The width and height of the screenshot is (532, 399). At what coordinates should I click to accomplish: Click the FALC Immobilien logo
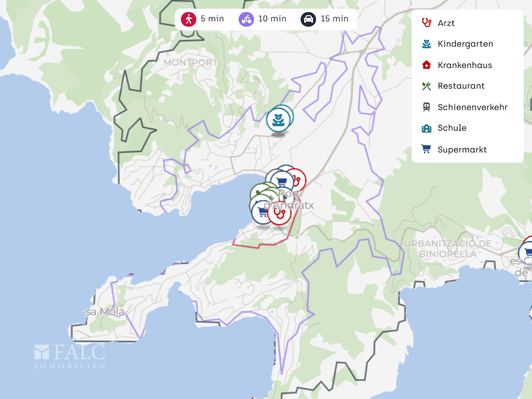pyautogui.click(x=70, y=356)
